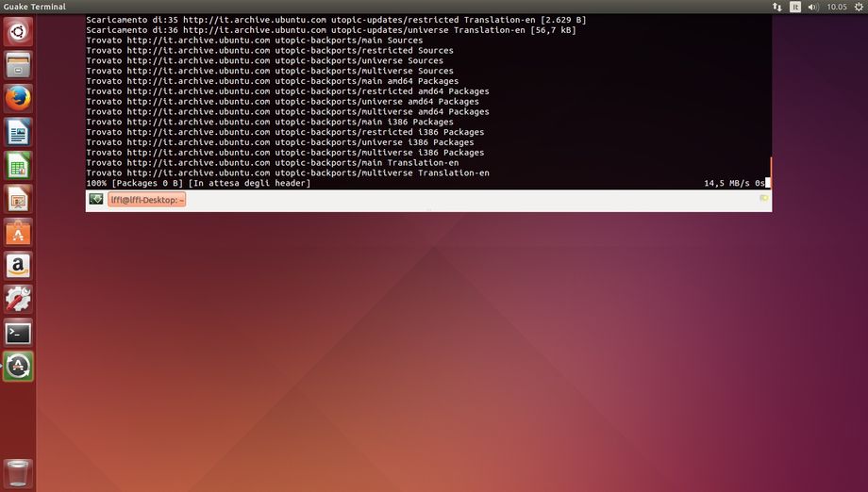The width and height of the screenshot is (868, 492).
Task: Click line 'utopic-backports/restricted Sources'
Action: [270, 50]
